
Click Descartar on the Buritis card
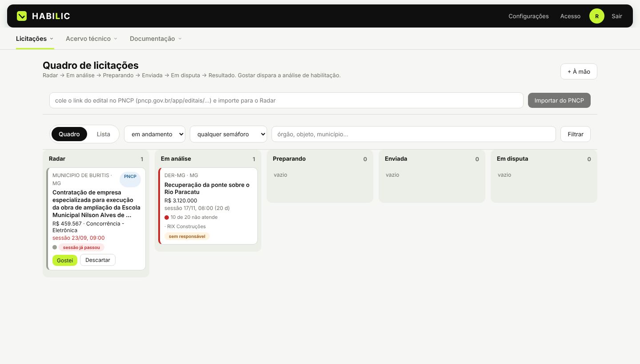(98, 260)
